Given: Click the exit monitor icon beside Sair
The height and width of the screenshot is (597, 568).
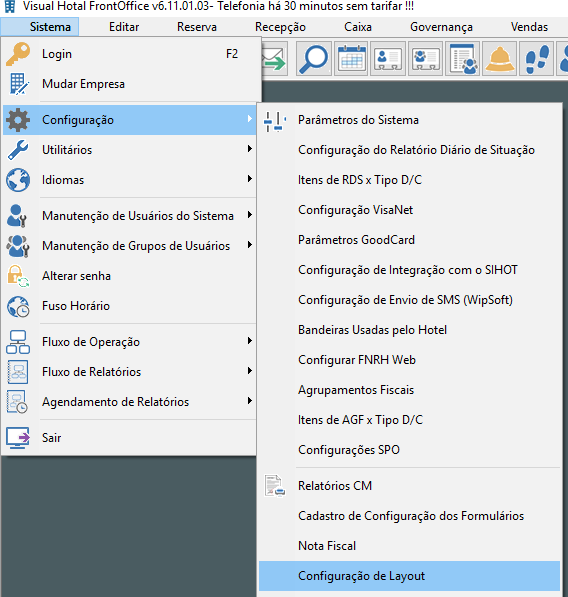Looking at the screenshot, I should pos(18,437).
